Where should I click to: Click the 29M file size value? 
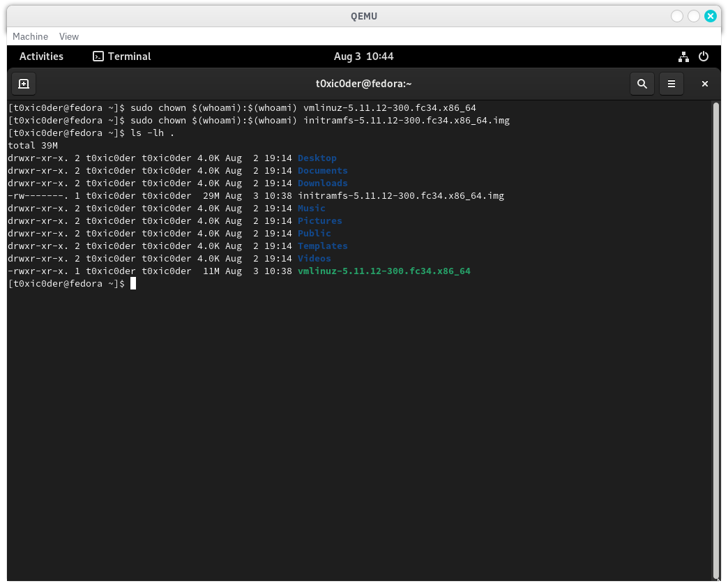coord(211,195)
